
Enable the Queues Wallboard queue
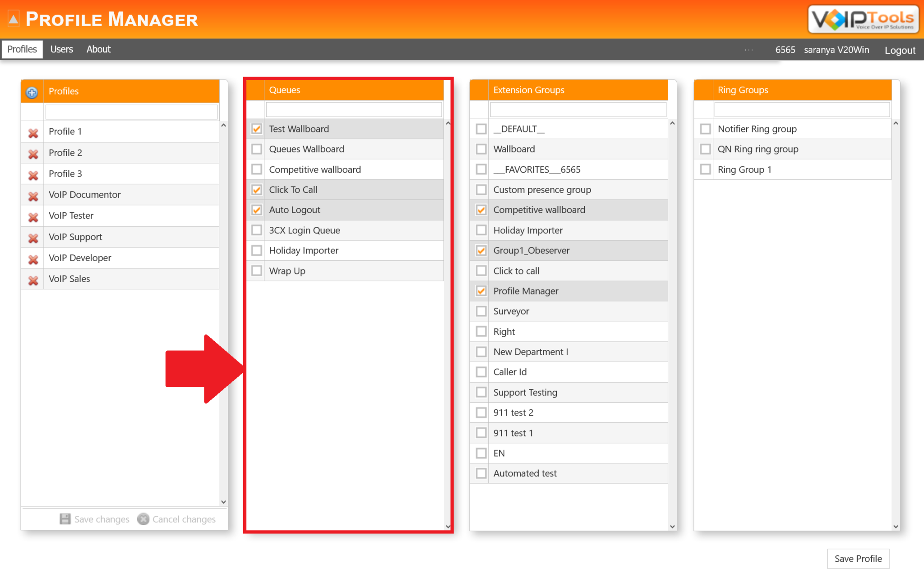tap(256, 149)
